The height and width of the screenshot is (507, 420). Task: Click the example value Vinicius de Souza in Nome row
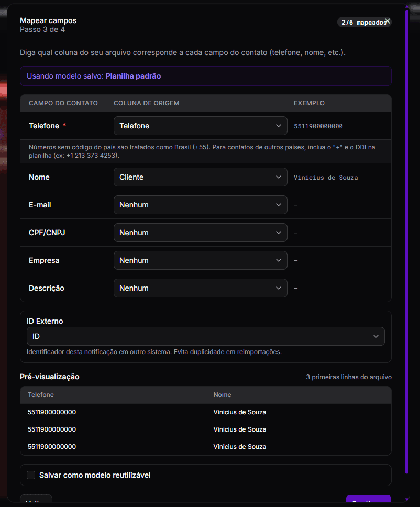[326, 178]
